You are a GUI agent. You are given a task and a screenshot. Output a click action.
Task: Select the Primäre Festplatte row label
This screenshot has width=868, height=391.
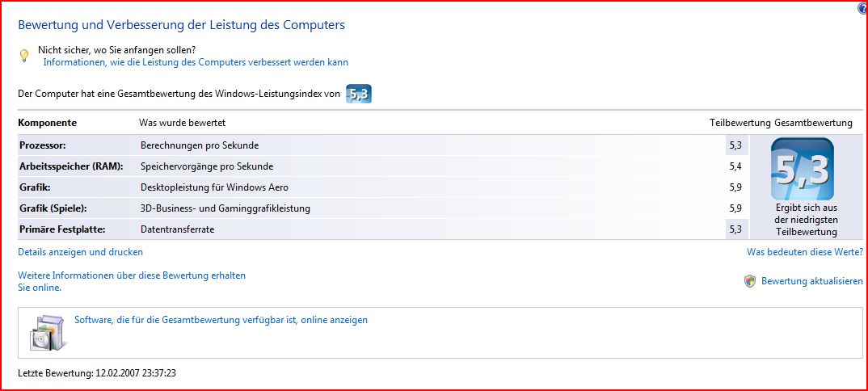pos(61,229)
